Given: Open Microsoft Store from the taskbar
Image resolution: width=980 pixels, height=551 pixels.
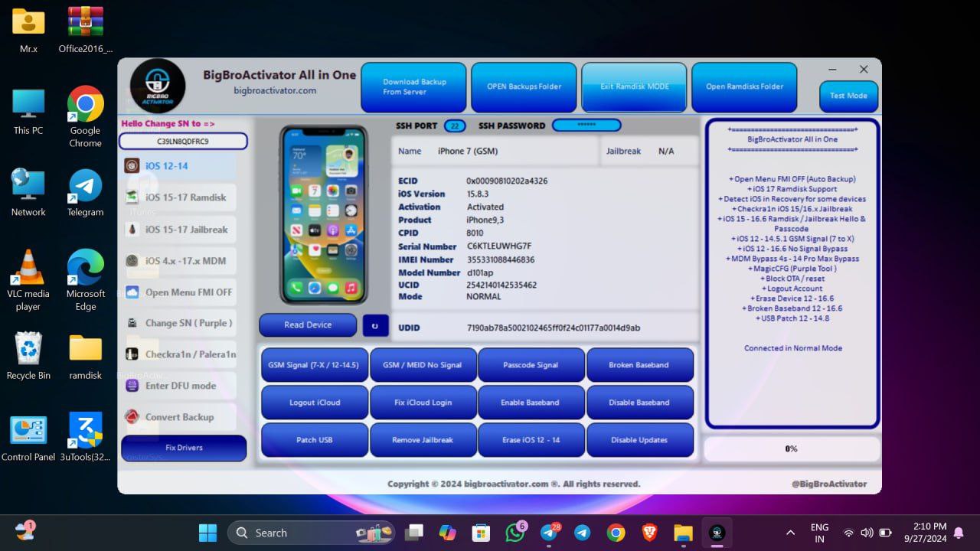Looking at the screenshot, I should click(x=481, y=533).
